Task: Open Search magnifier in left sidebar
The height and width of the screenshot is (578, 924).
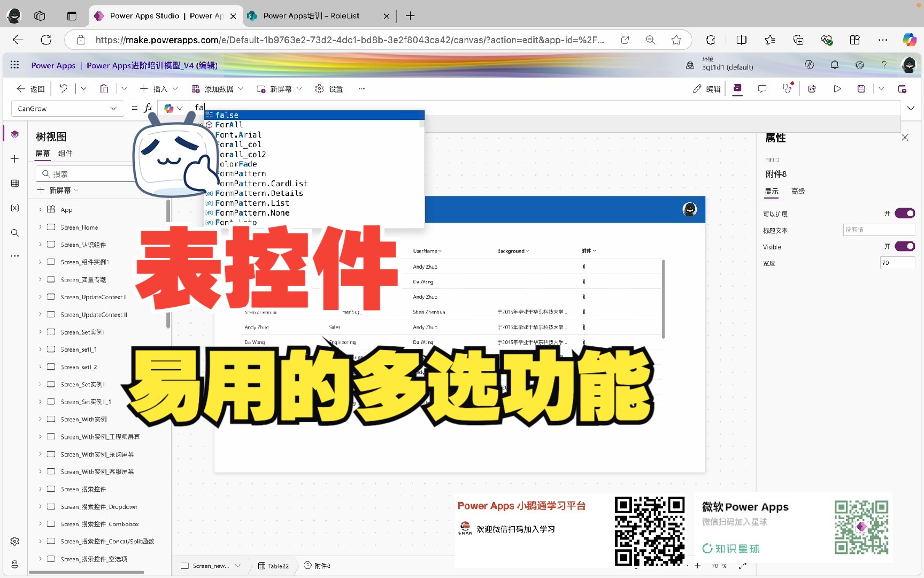Action: pyautogui.click(x=15, y=233)
